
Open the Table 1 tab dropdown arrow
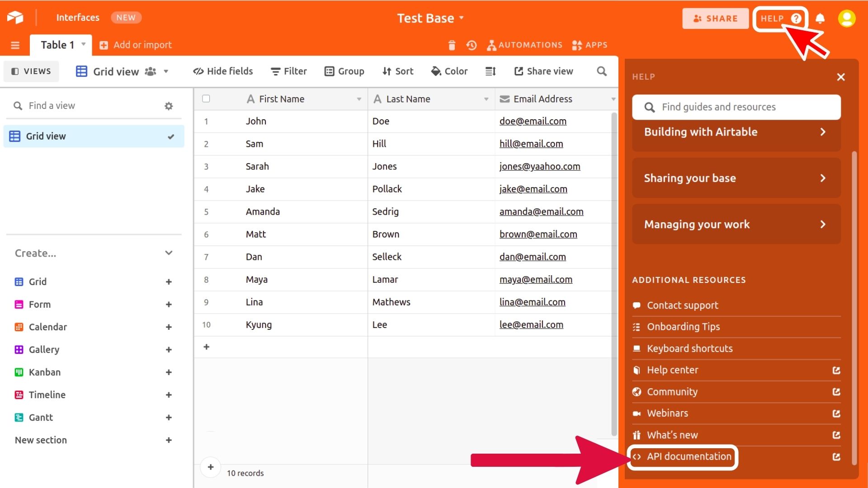(83, 44)
